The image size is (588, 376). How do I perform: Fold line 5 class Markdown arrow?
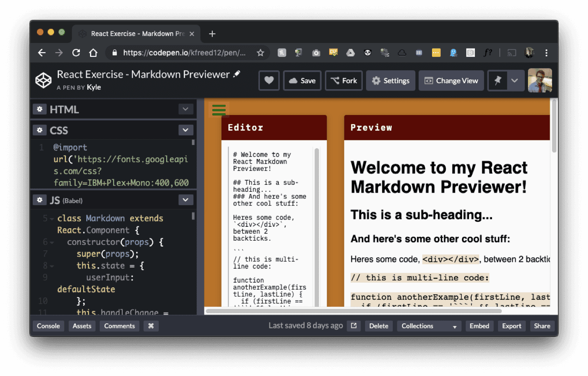52,218
